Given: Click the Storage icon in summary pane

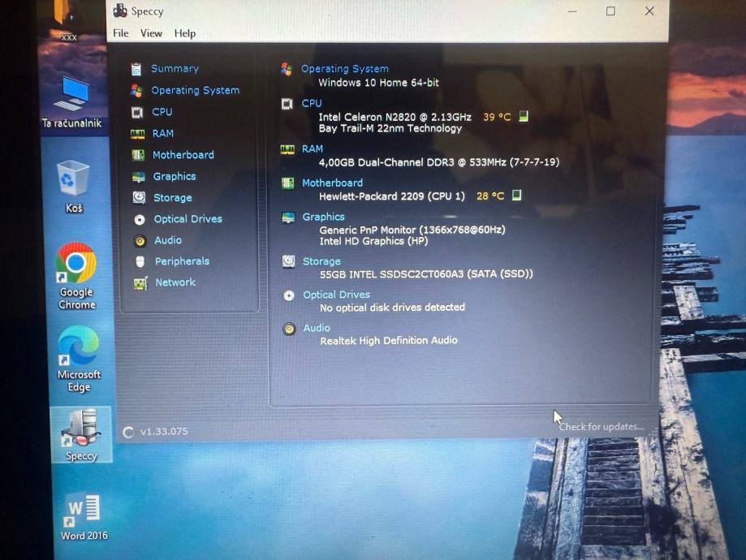Looking at the screenshot, I should pos(288,261).
